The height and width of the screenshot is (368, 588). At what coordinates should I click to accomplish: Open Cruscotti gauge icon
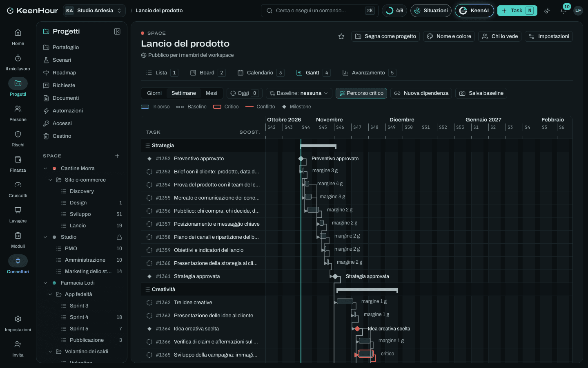click(18, 185)
